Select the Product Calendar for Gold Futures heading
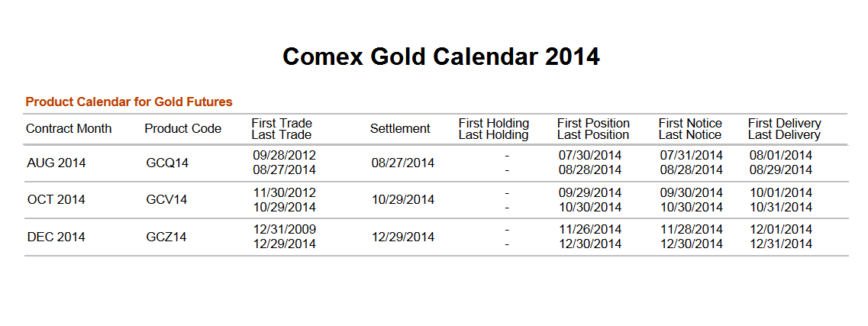This screenshot has height=326, width=868. pos(129,102)
